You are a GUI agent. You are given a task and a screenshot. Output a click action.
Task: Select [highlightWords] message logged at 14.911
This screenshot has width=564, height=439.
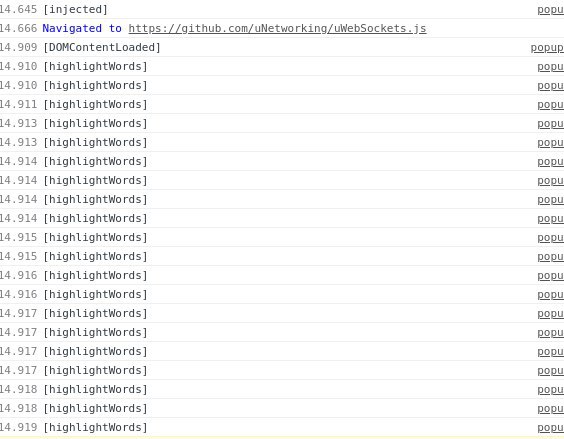95,105
